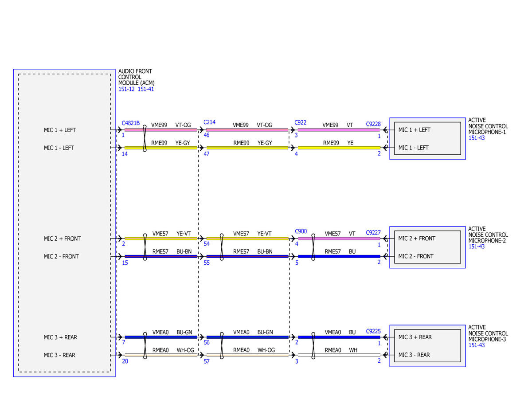Click Active Noise Control Microphone-3 title
Image resolution: width=532 pixels, height=411 pixels.
point(488,333)
